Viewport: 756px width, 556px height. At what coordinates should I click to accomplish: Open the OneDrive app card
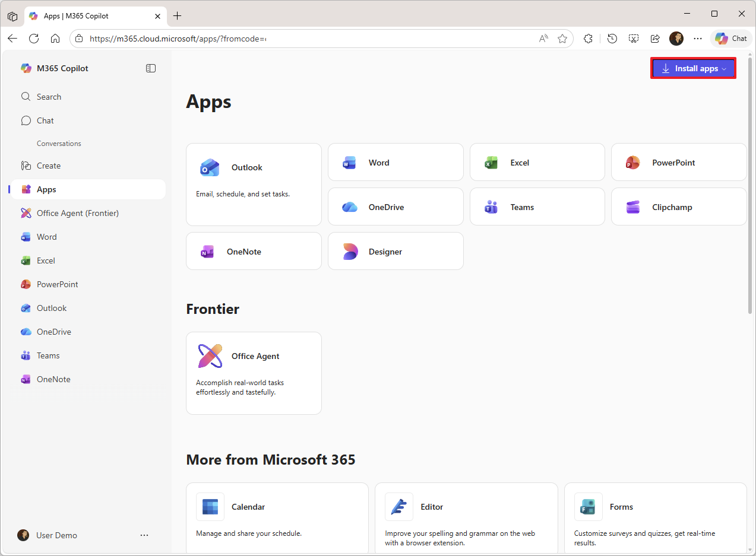coord(395,206)
